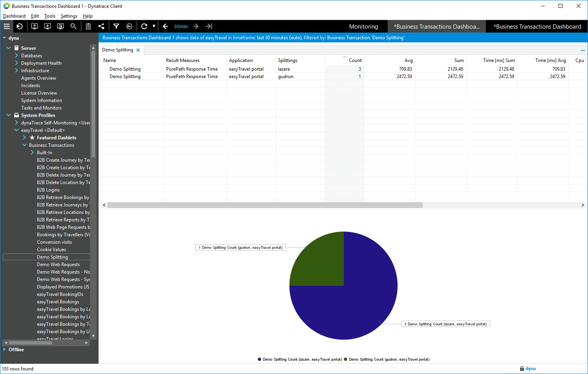Open System Information in the tree
Viewport: 588px width, 374px height.
[42, 100]
